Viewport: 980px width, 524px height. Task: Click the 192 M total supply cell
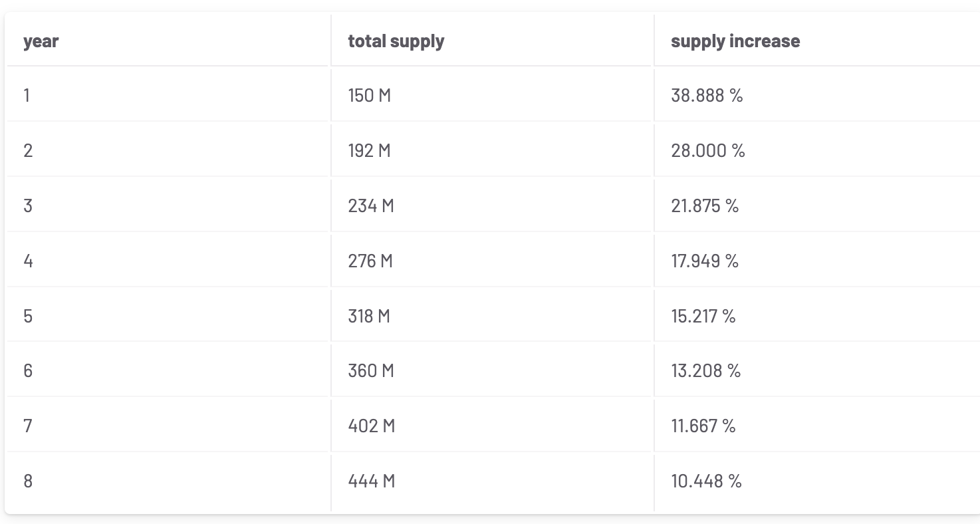click(369, 151)
